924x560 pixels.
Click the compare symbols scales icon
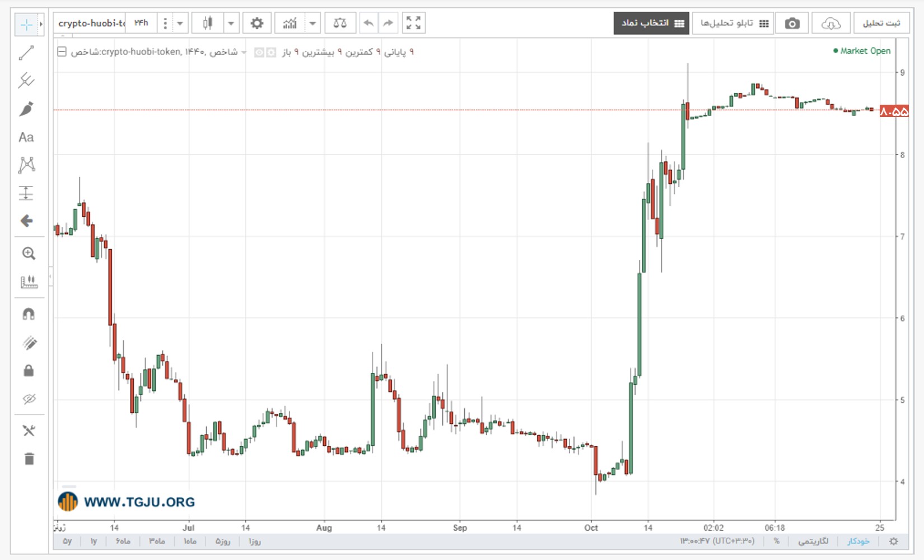340,24
